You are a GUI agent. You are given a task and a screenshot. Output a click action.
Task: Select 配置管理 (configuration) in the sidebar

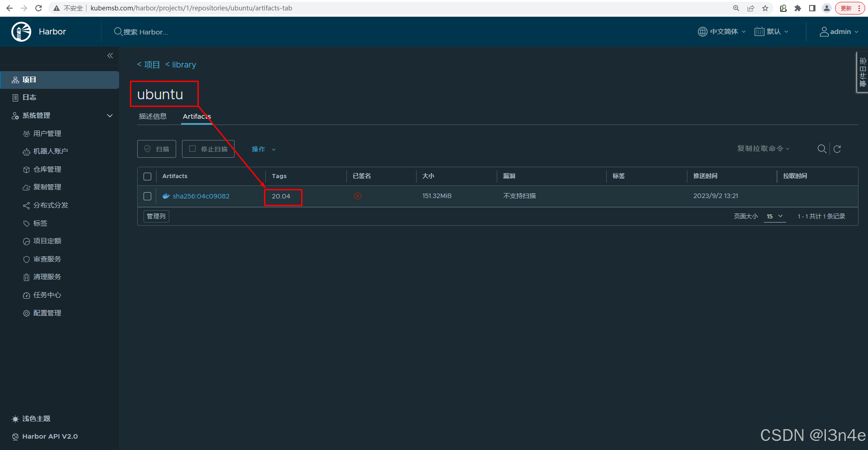[47, 313]
